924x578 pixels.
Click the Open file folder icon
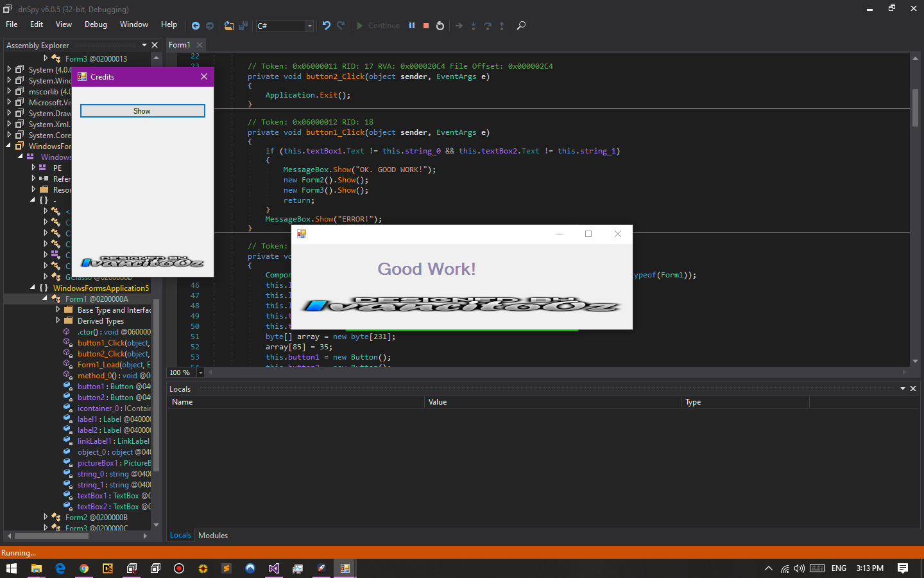point(228,26)
